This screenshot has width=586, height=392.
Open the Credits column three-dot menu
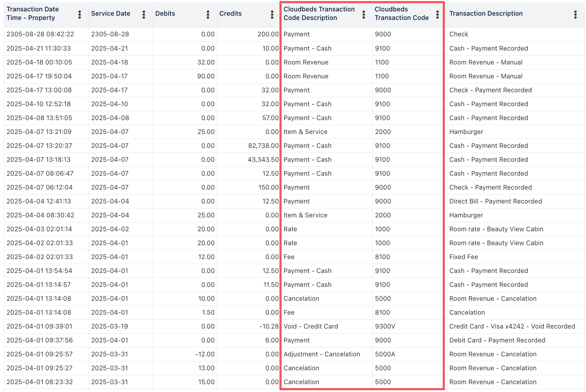tap(272, 14)
